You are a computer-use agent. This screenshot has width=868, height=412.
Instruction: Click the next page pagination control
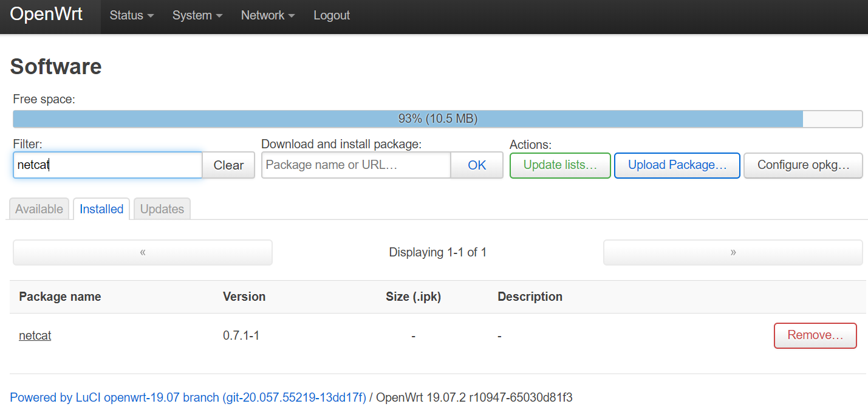(733, 252)
